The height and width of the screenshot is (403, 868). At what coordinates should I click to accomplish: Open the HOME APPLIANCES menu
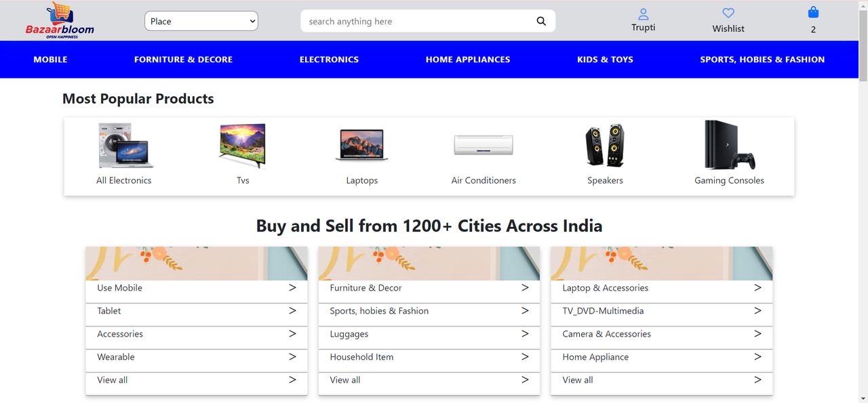point(468,60)
